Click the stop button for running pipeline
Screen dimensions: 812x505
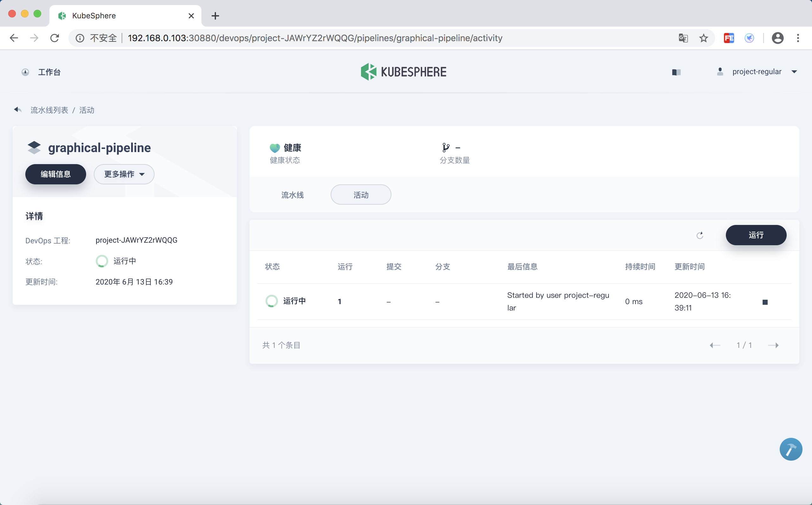[x=764, y=302]
